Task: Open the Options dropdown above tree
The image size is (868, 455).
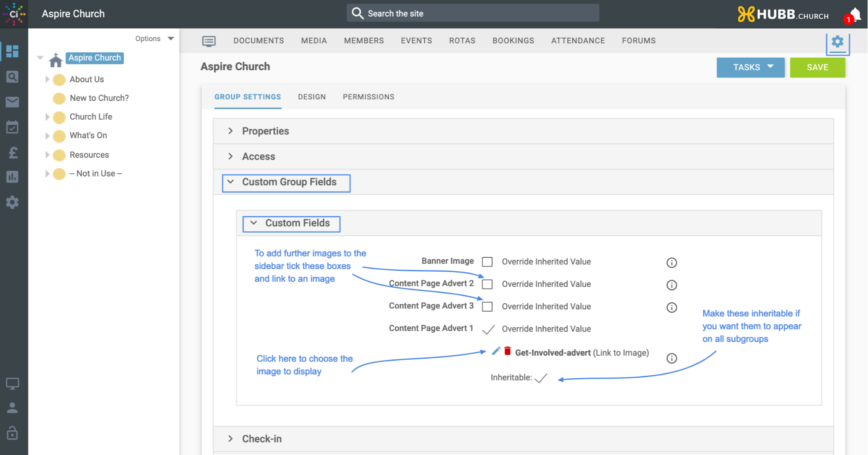Action: (154, 39)
